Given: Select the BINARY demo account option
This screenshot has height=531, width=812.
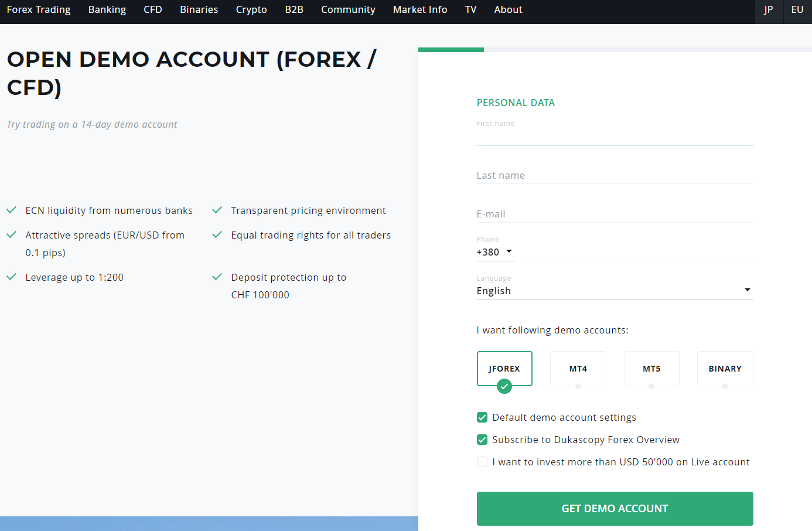Looking at the screenshot, I should [725, 369].
